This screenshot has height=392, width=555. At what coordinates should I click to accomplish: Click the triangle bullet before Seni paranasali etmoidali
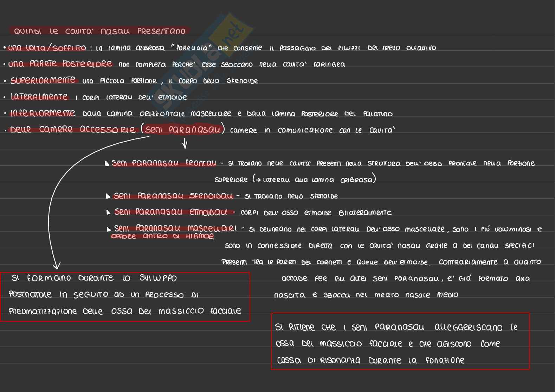tap(108, 213)
